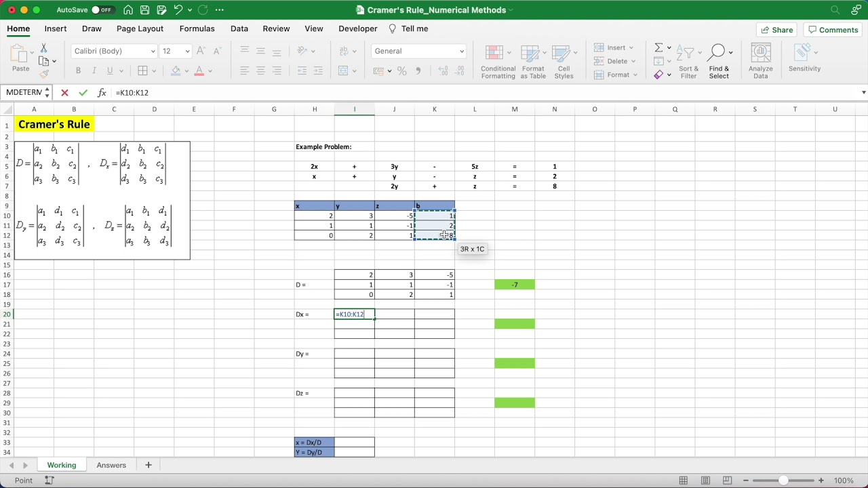Click the Analyze Data button

click(761, 62)
